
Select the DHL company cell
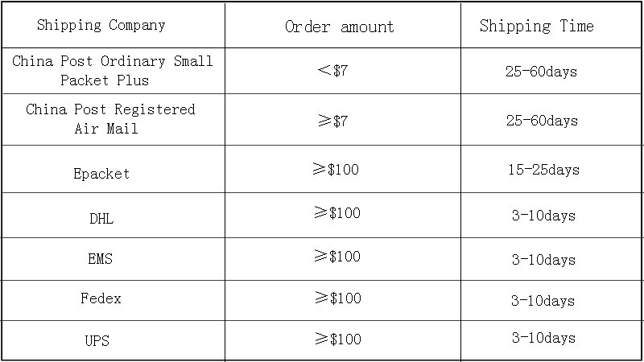[x=101, y=217]
